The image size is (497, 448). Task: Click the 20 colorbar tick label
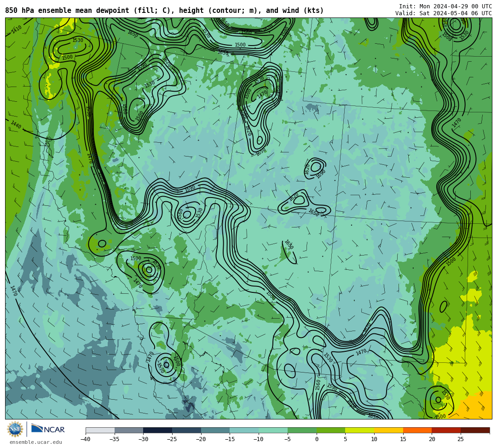click(x=432, y=439)
